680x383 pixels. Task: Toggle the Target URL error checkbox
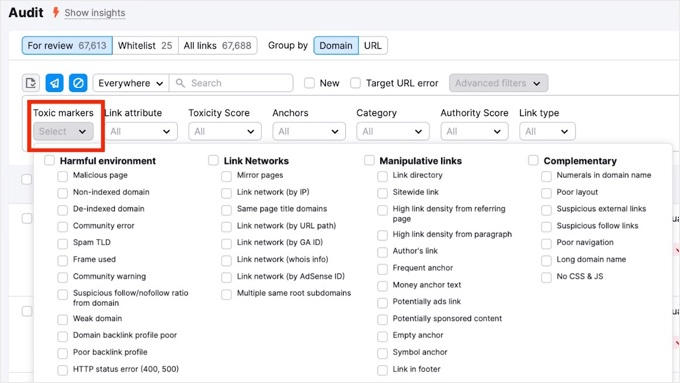tap(355, 83)
